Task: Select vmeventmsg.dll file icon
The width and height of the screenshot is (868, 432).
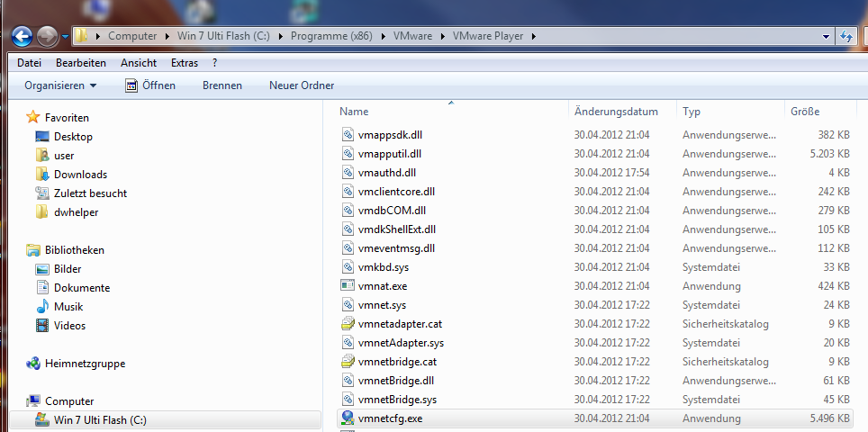Action: 347,247
